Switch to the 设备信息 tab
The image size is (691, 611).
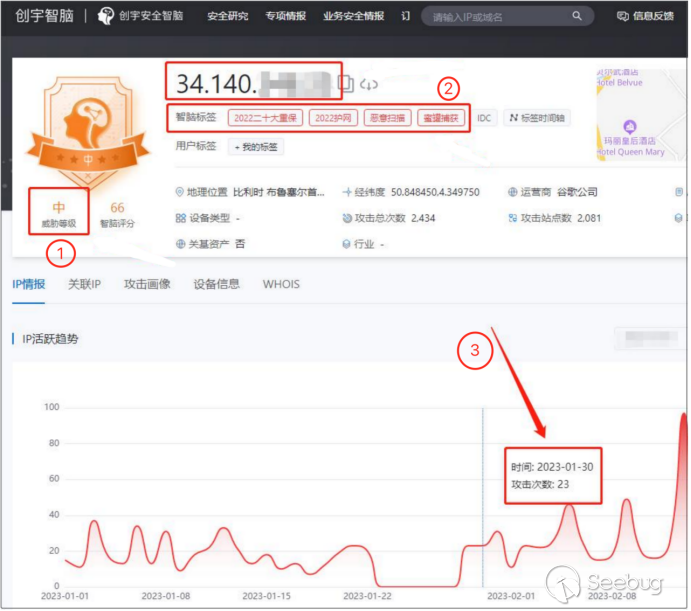pyautogui.click(x=217, y=285)
